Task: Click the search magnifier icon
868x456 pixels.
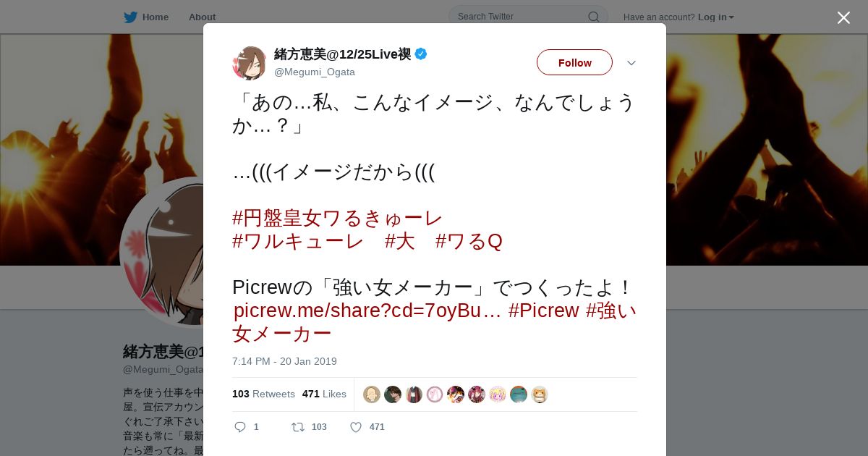Action: point(593,17)
